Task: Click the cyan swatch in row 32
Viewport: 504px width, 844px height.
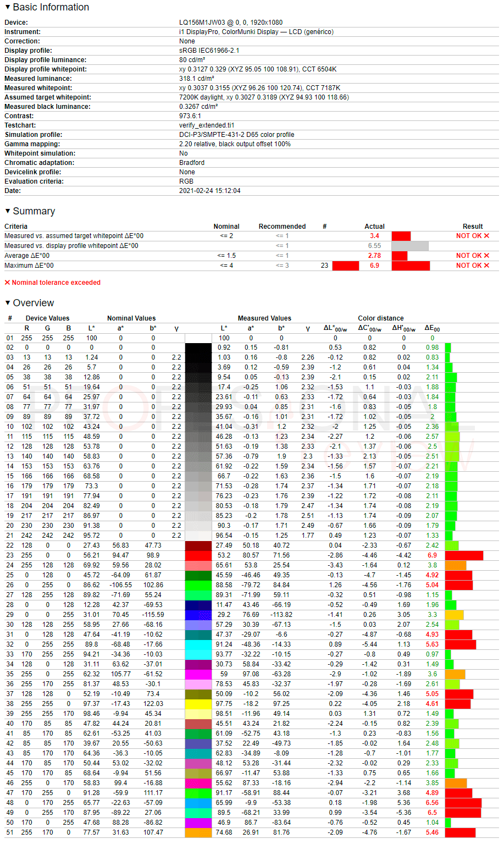Action: point(198,644)
